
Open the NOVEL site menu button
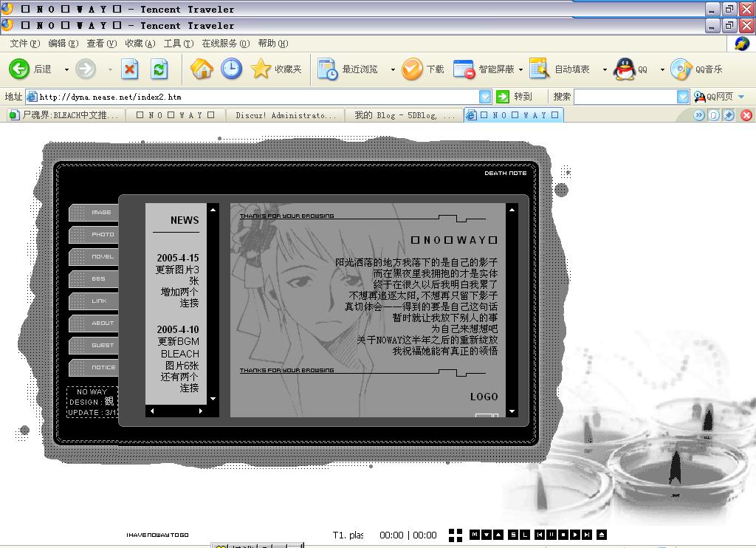(x=94, y=256)
